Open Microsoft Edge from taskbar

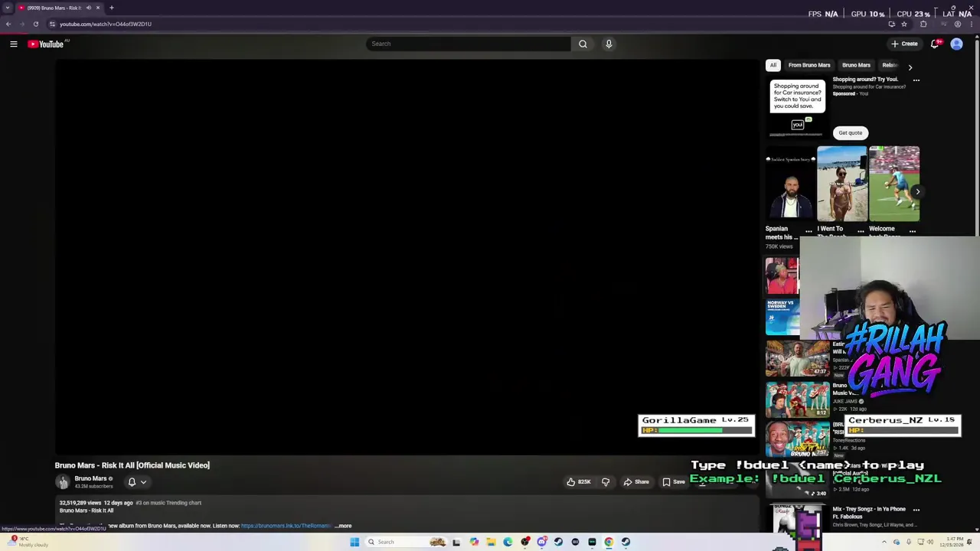[508, 542]
